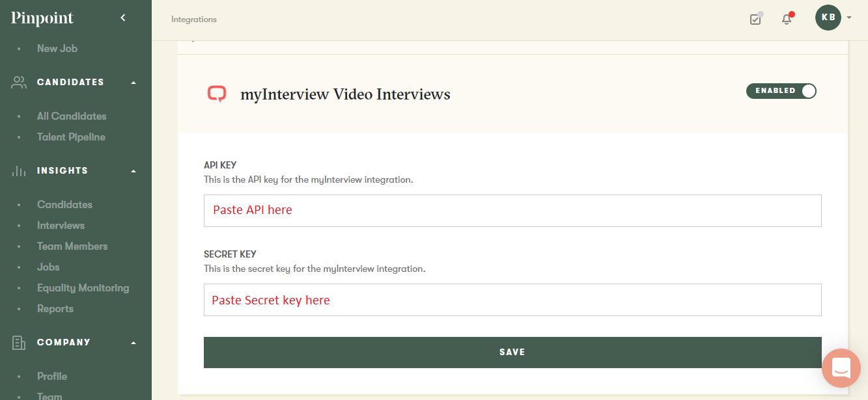Click the Company building icon
The height and width of the screenshot is (400, 868).
pos(19,343)
